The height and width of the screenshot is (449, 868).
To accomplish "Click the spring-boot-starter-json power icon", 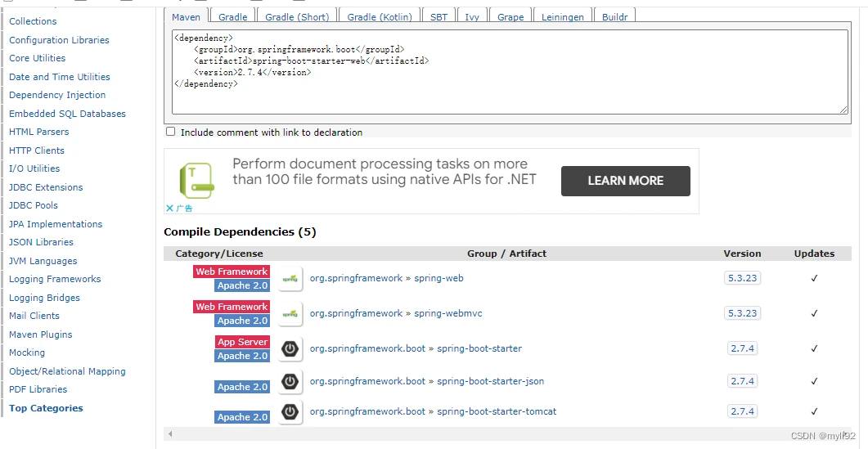I will 290,381.
